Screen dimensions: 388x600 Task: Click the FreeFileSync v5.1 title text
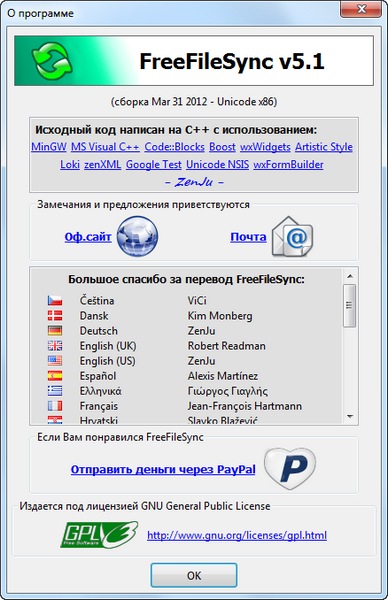232,61
